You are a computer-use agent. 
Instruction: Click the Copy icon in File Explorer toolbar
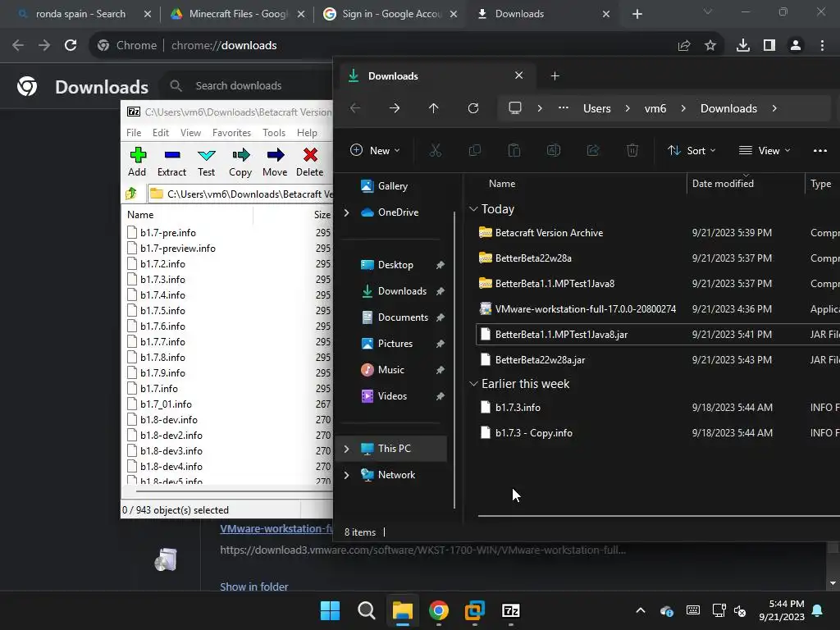click(x=475, y=151)
